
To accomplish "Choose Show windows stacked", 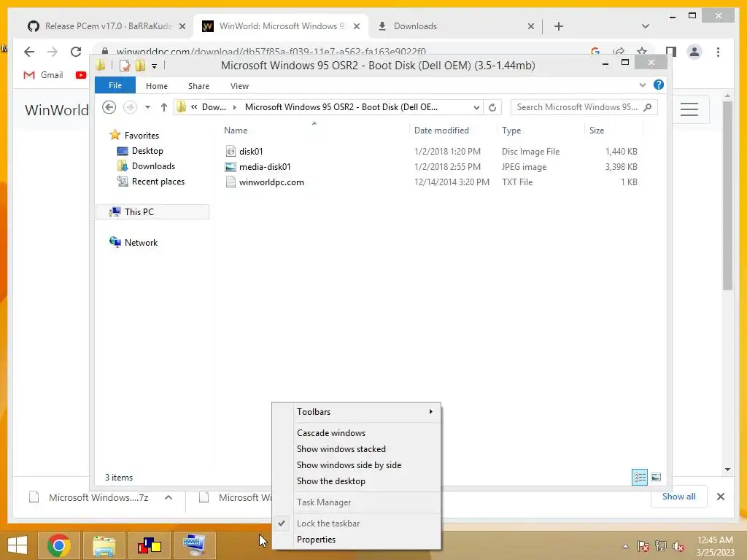I will tap(356, 449).
